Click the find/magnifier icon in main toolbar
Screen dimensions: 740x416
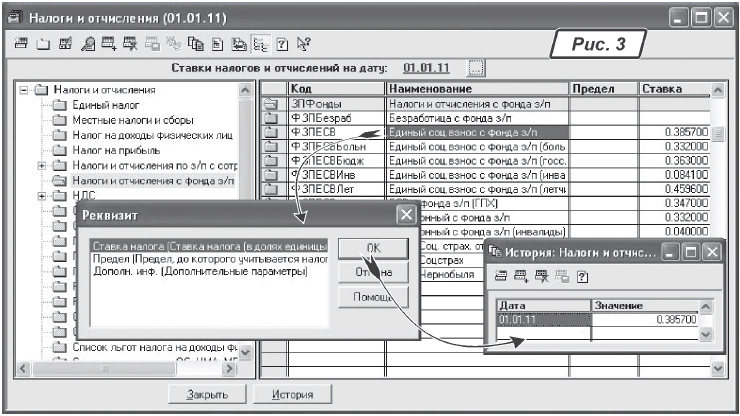(88, 44)
